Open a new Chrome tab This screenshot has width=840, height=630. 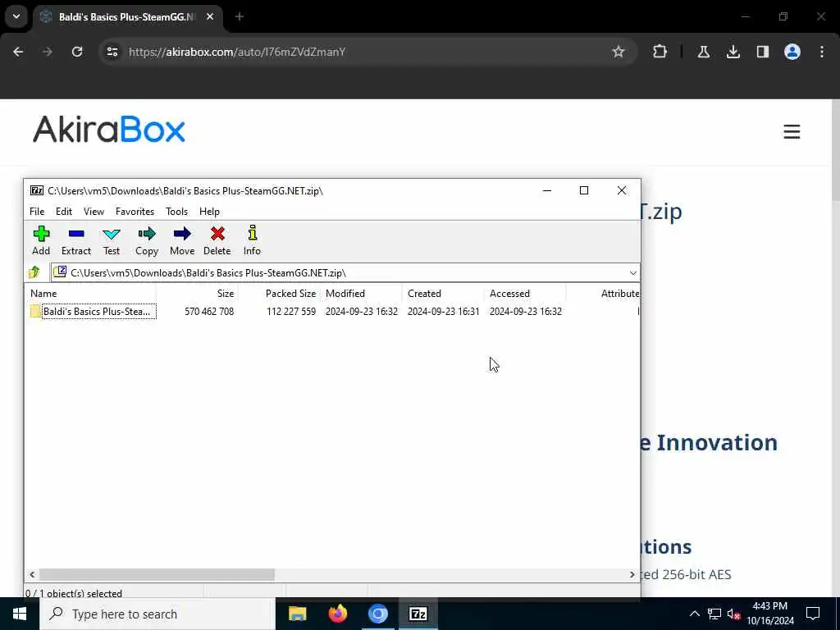pos(240,17)
